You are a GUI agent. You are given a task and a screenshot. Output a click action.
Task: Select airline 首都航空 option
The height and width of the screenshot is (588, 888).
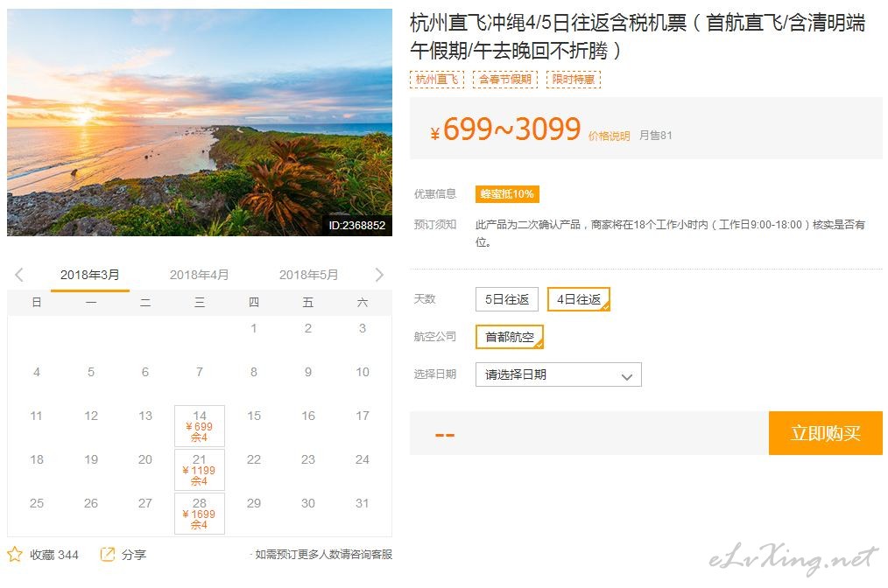click(x=510, y=337)
